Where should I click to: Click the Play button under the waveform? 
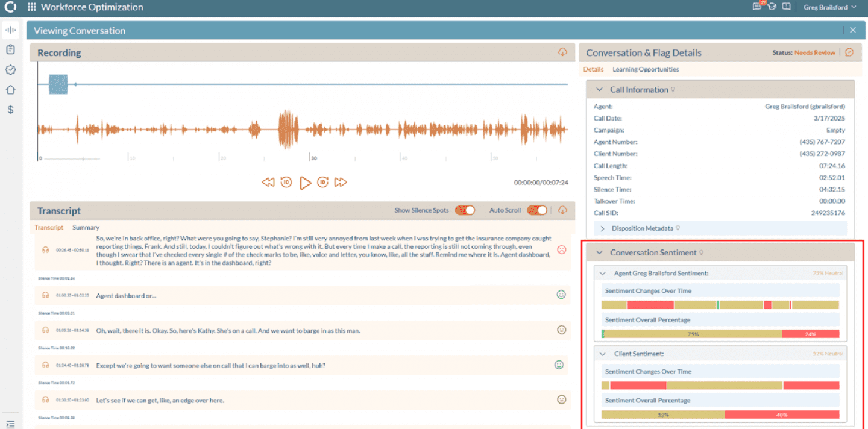point(305,182)
